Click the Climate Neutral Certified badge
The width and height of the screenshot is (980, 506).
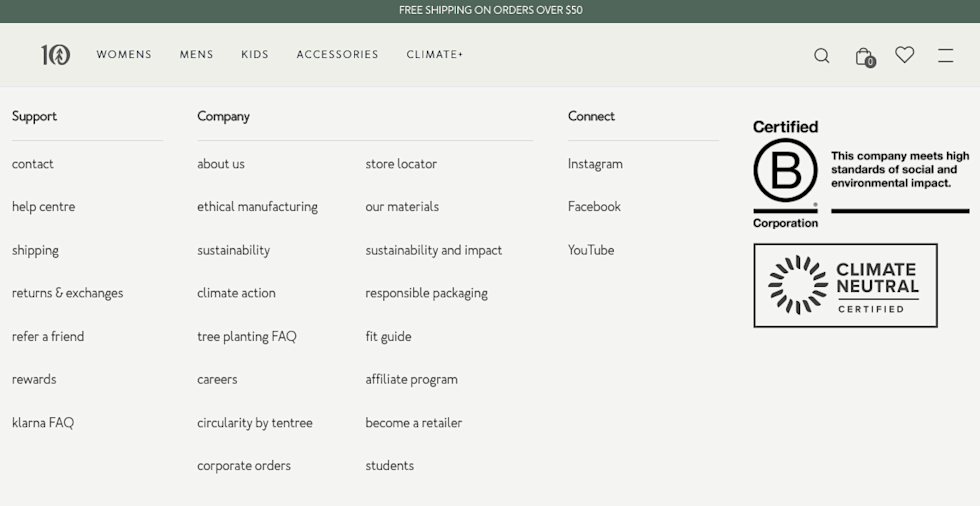coord(845,285)
